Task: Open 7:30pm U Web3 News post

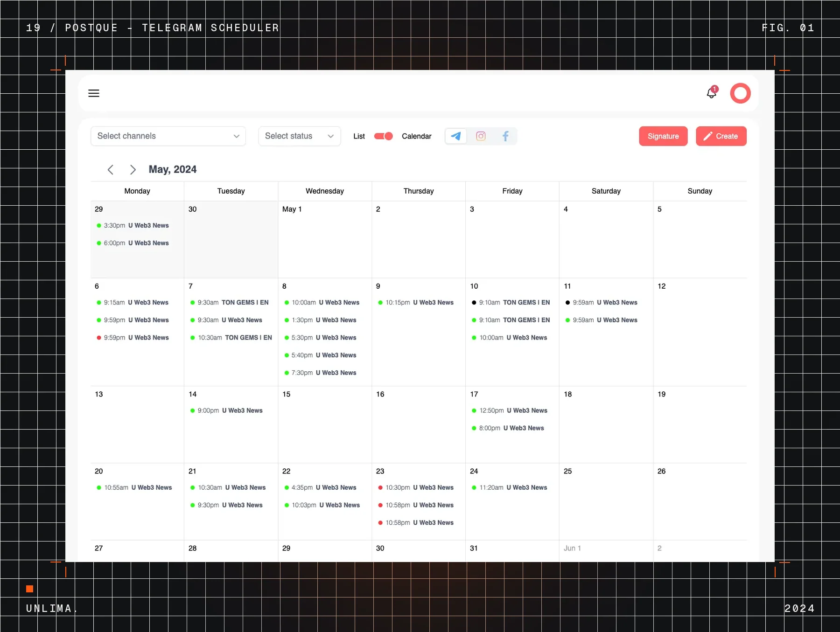Action: (320, 373)
